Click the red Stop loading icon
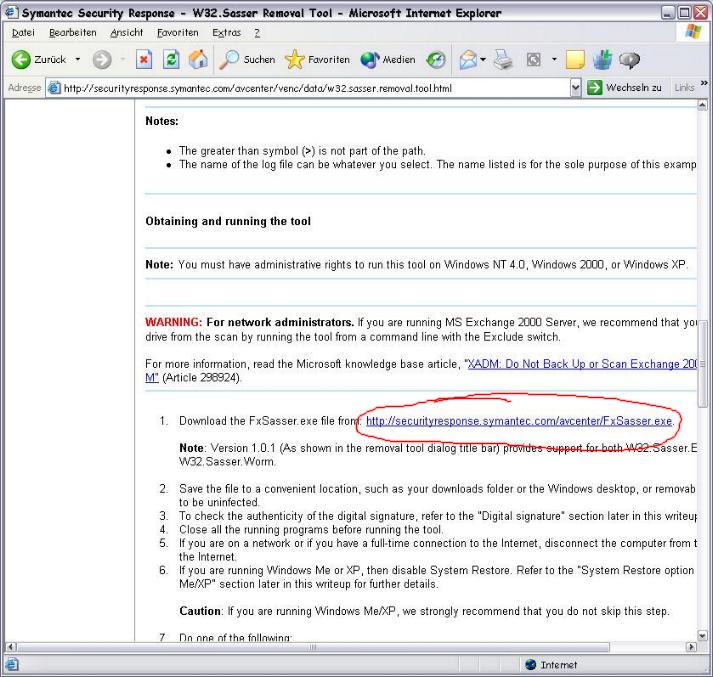Screen dimensions: 713x677 coord(144,60)
